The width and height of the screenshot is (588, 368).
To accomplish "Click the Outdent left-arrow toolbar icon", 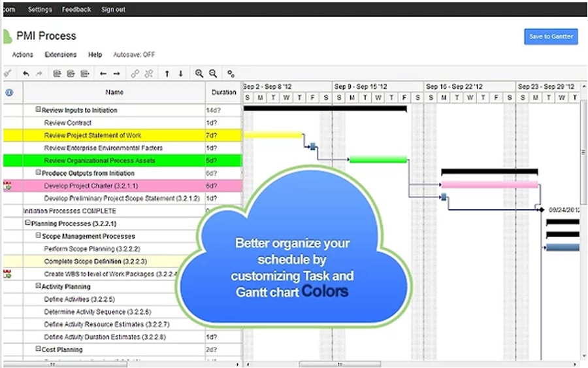I will tap(103, 74).
